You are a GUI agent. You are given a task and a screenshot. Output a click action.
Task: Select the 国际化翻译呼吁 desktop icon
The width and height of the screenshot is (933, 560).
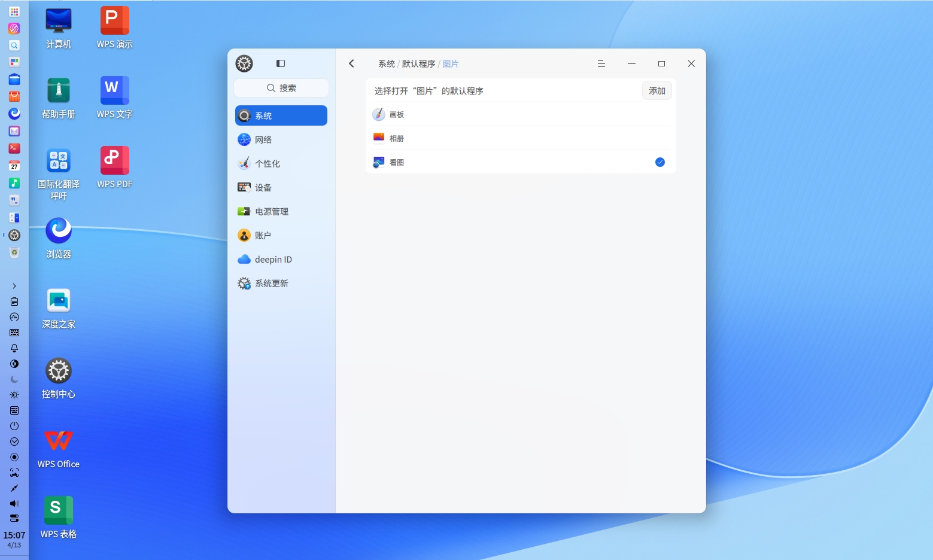(x=59, y=174)
